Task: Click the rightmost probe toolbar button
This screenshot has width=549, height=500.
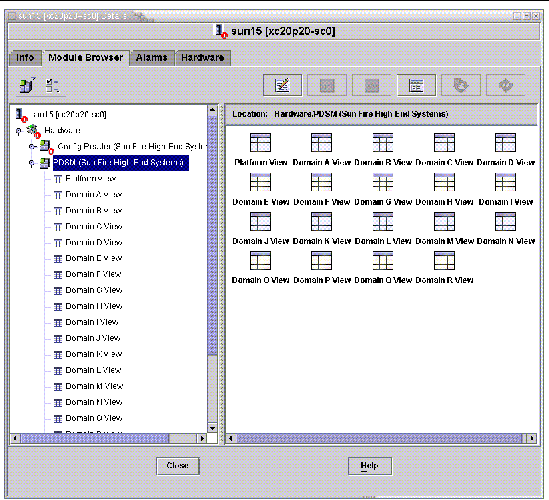Action: pos(506,85)
